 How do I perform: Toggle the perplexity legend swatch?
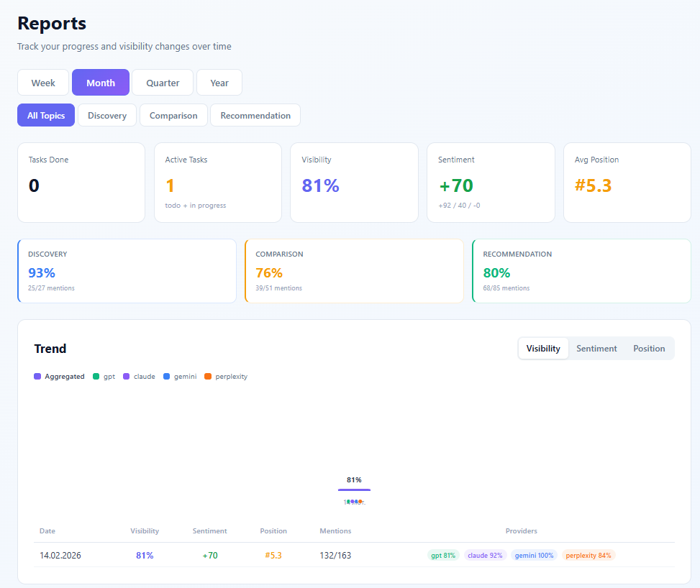[208, 376]
